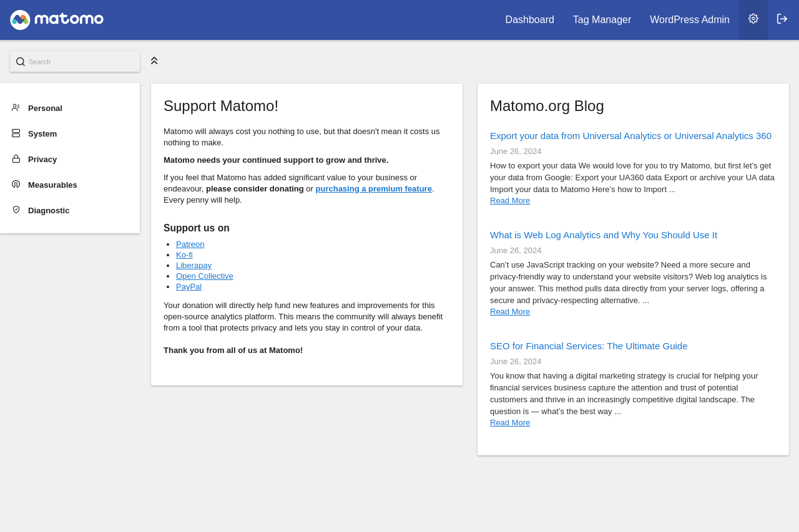This screenshot has height=532, width=799.
Task: Read More on Web Log Analytics post
Action: (509, 312)
